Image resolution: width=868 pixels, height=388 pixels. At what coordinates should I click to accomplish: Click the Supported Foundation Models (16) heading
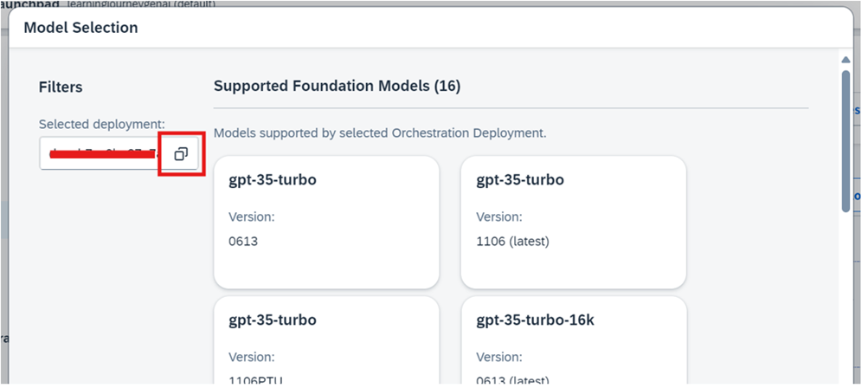[x=338, y=86]
